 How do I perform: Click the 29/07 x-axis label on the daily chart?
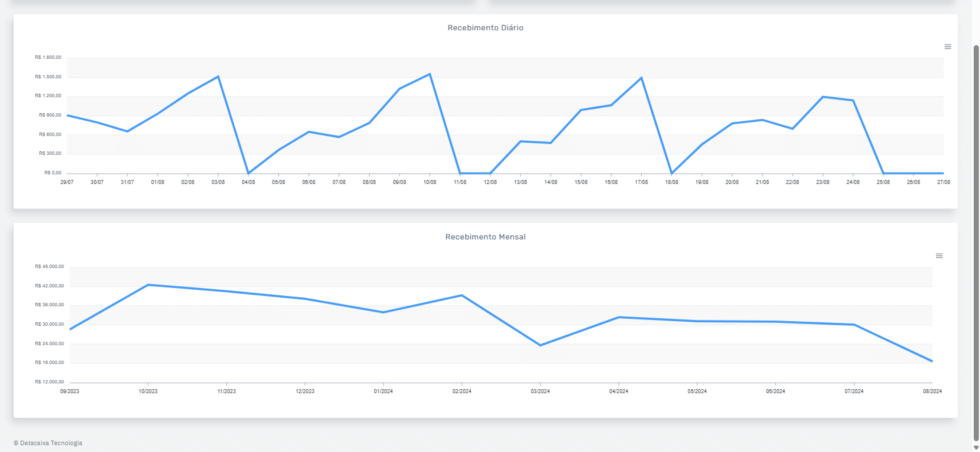pyautogui.click(x=67, y=182)
